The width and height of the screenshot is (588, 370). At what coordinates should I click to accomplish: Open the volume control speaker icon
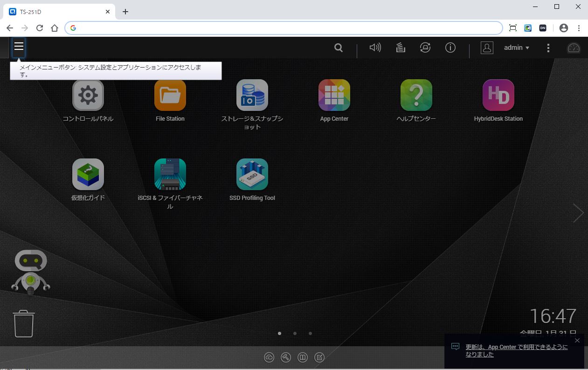click(375, 48)
